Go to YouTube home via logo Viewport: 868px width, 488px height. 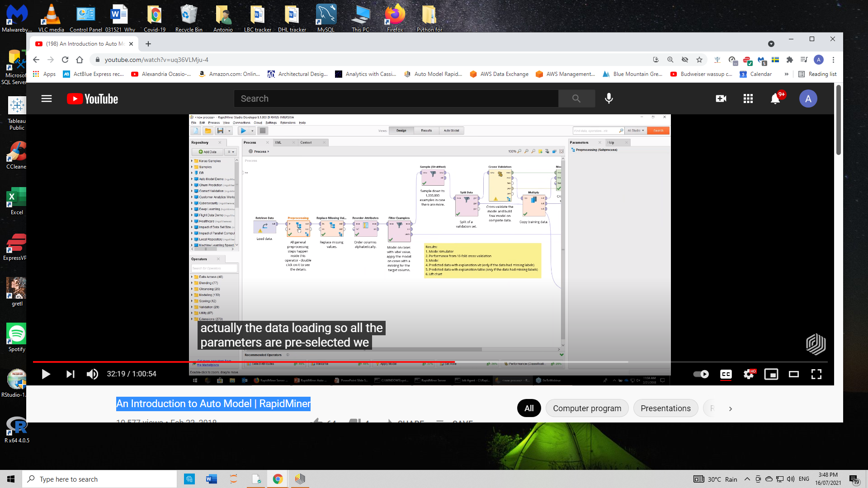click(93, 99)
